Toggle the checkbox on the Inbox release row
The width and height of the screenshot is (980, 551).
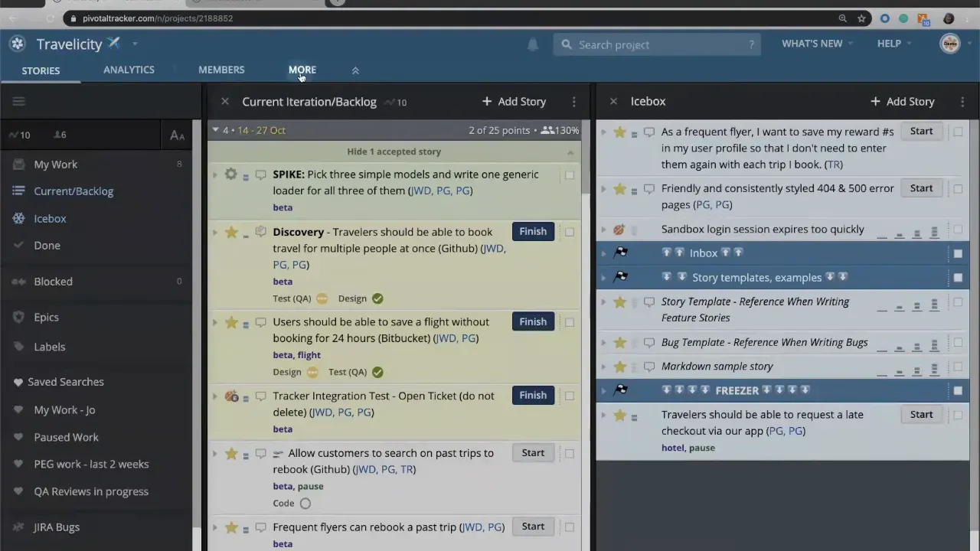click(958, 253)
